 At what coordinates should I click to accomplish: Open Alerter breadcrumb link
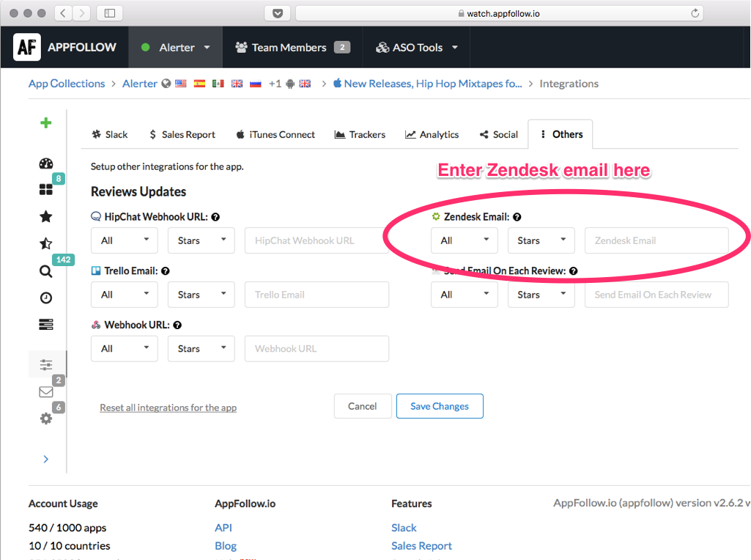click(140, 84)
